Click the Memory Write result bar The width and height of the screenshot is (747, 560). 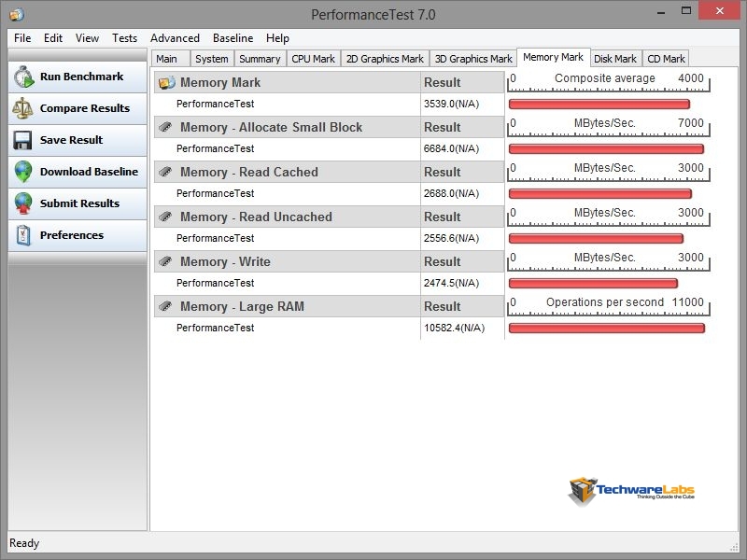593,283
